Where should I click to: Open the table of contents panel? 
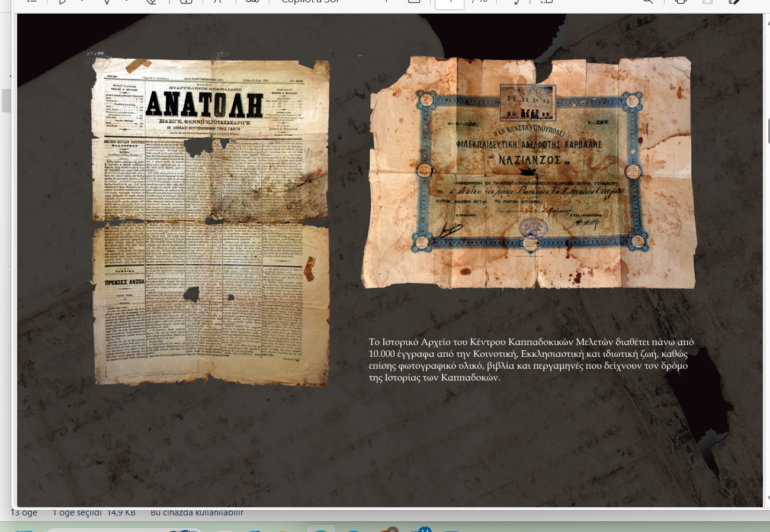coord(32,2)
